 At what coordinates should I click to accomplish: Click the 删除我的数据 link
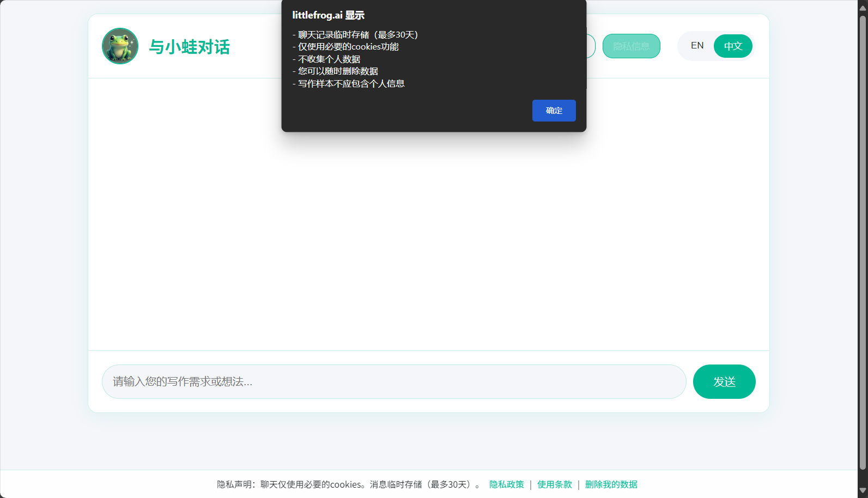click(x=611, y=484)
